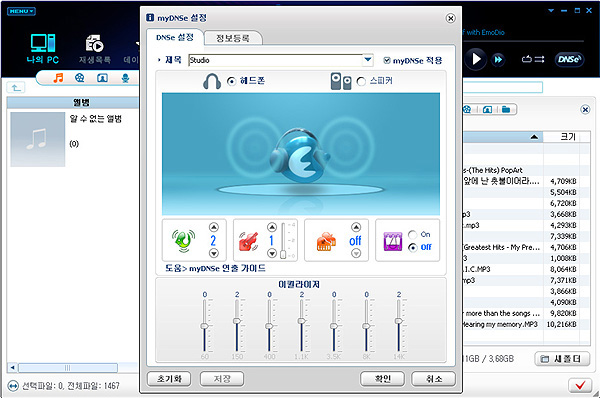
Task: Show the music category icon
Action: (58, 78)
